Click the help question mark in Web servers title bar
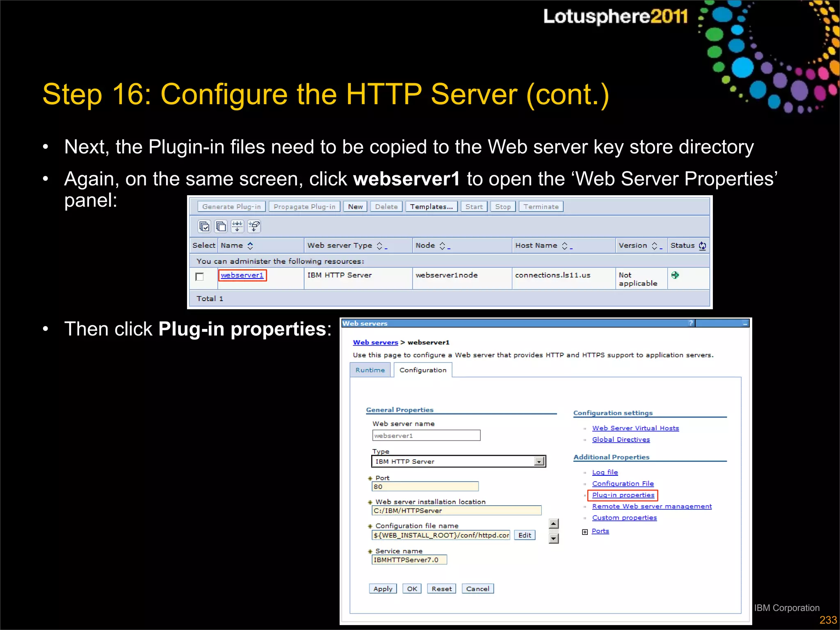Image resolution: width=840 pixels, height=630 pixels. click(x=691, y=323)
